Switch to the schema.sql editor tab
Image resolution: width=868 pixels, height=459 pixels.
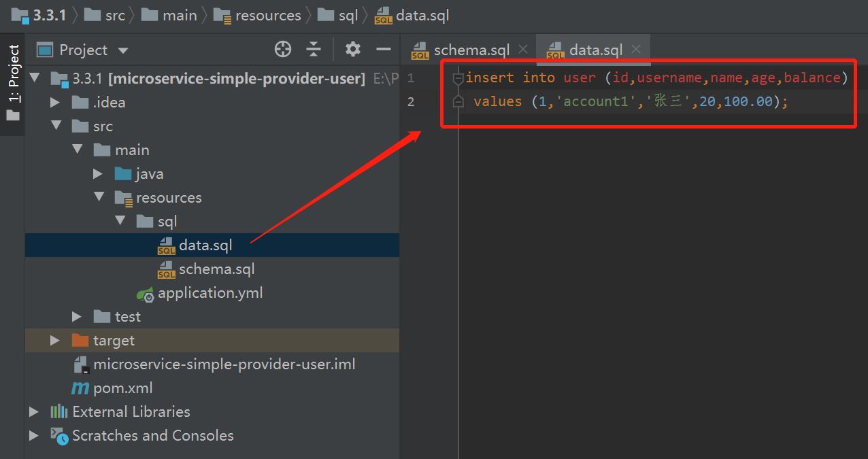click(x=471, y=50)
